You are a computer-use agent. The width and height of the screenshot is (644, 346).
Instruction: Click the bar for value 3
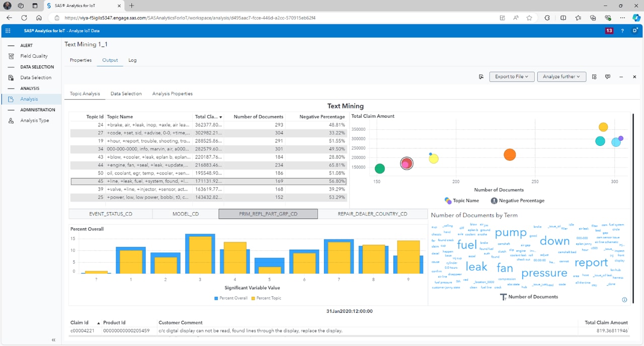(200, 253)
